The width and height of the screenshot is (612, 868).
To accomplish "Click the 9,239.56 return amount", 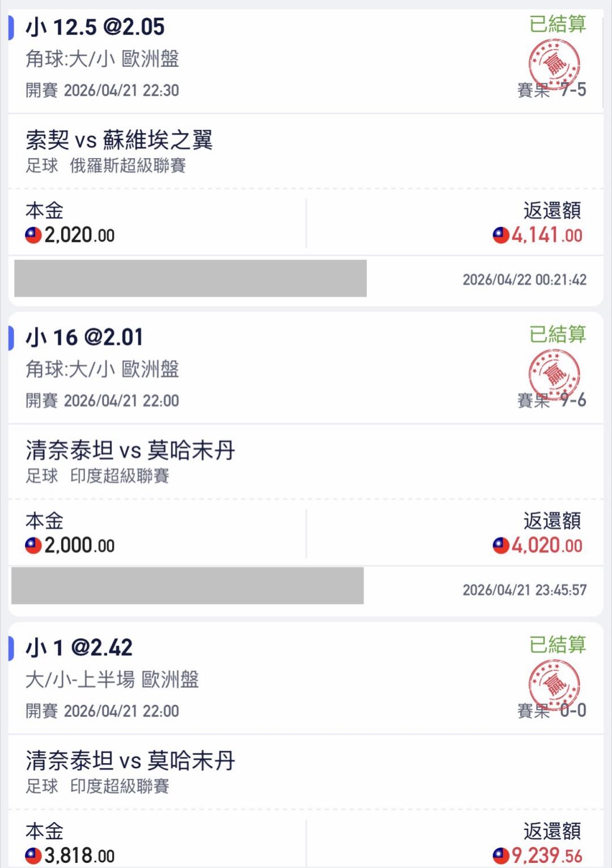I will point(547,856).
